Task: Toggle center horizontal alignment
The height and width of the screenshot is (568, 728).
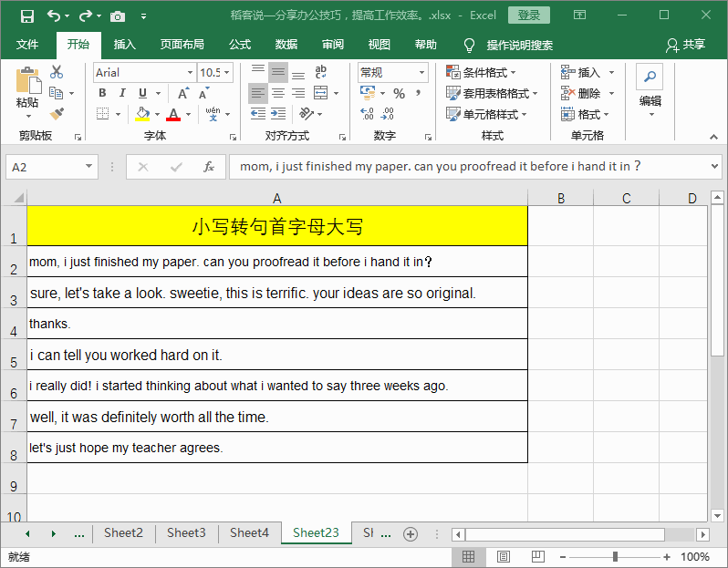Action: point(278,93)
